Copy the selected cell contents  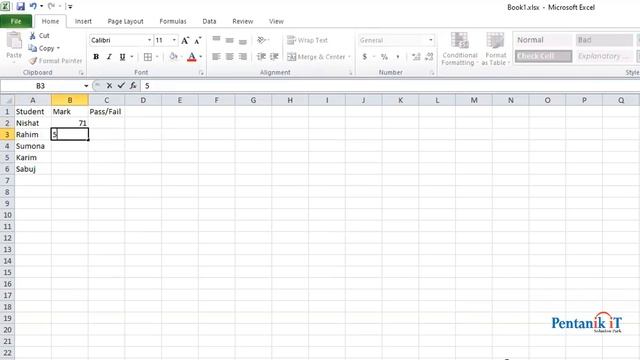point(42,48)
